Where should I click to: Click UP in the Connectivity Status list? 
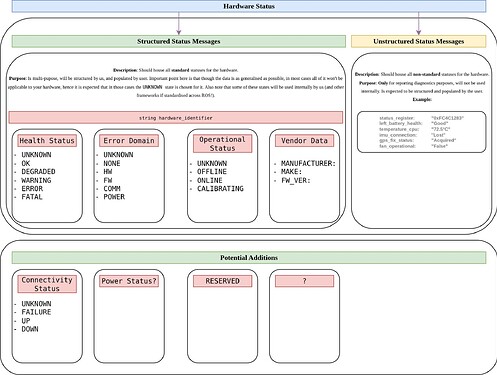click(x=26, y=321)
